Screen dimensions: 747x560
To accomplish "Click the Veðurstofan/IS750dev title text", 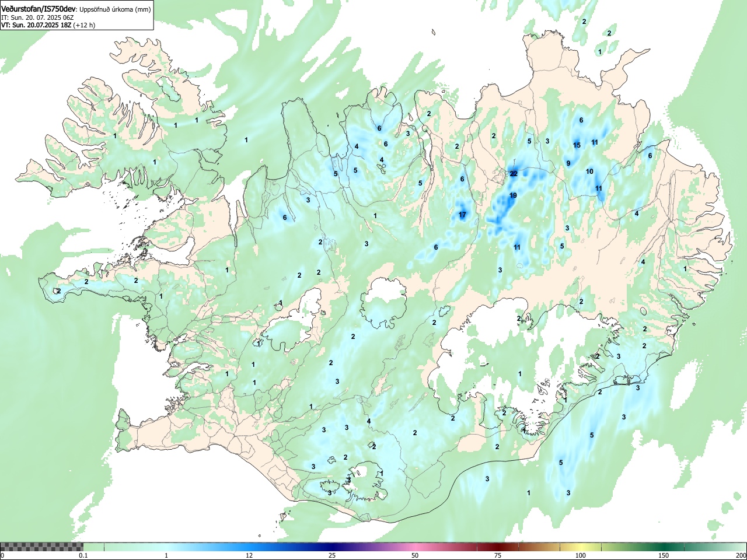I will [x=39, y=9].
